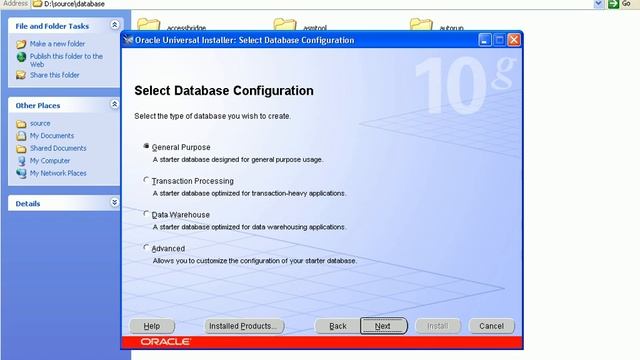Screen dimensions: 640x360
Task: Close the Oracle Universal Installer window
Action: click(514, 40)
